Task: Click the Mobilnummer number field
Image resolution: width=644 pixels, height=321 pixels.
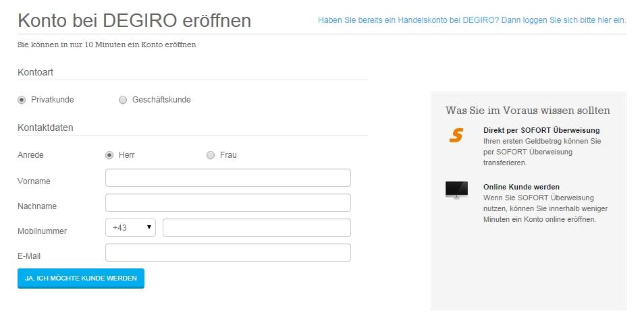Action: [257, 227]
